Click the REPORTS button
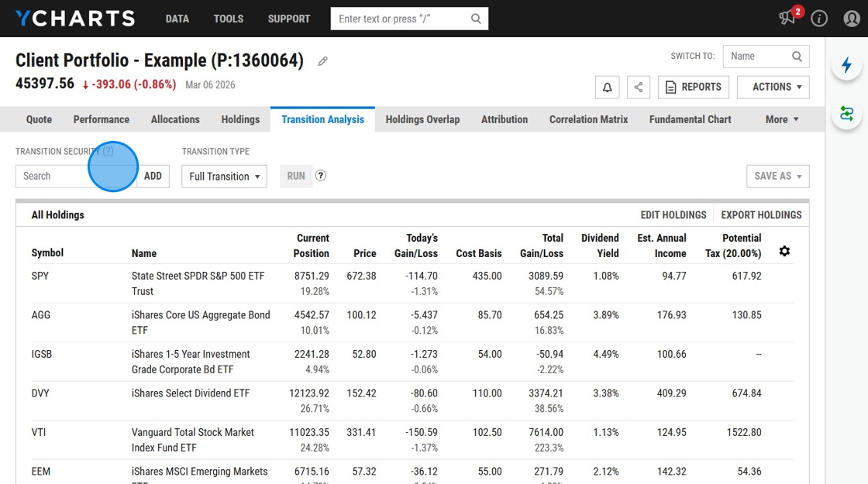Viewport: 868px width, 484px height. (694, 87)
